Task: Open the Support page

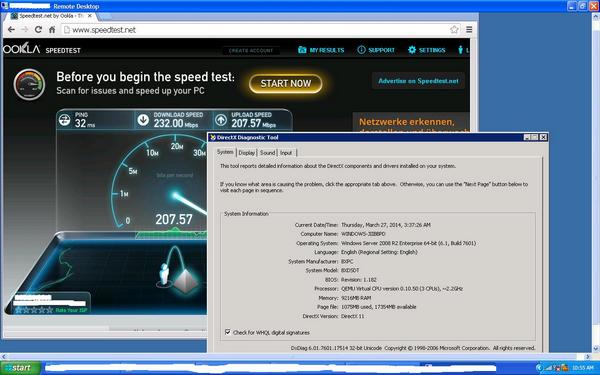Action: point(376,50)
